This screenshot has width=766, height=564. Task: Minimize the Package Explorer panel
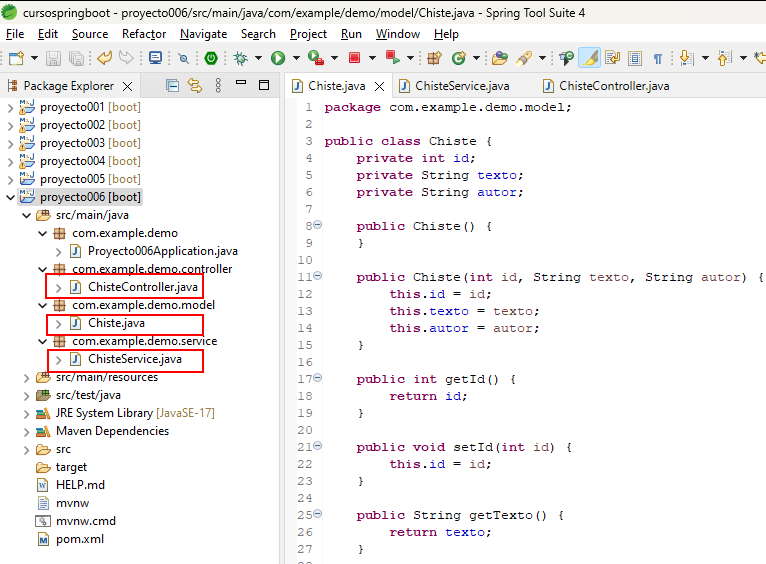(x=241, y=83)
